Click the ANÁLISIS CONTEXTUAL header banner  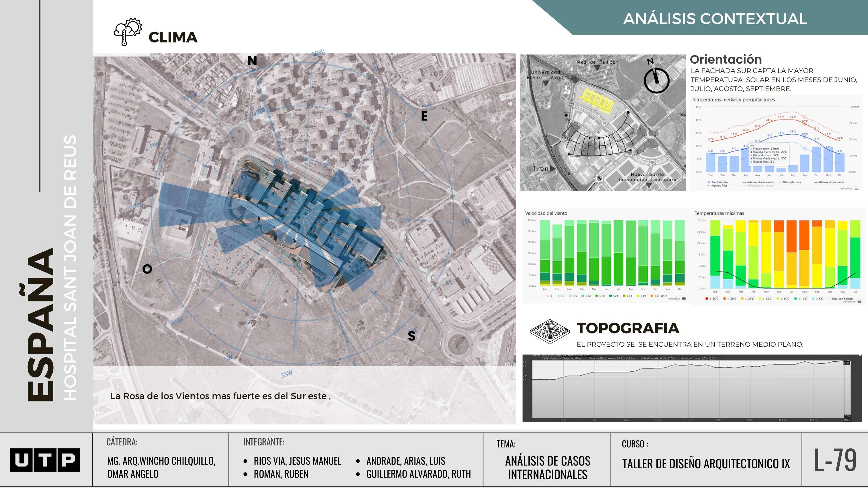click(714, 19)
